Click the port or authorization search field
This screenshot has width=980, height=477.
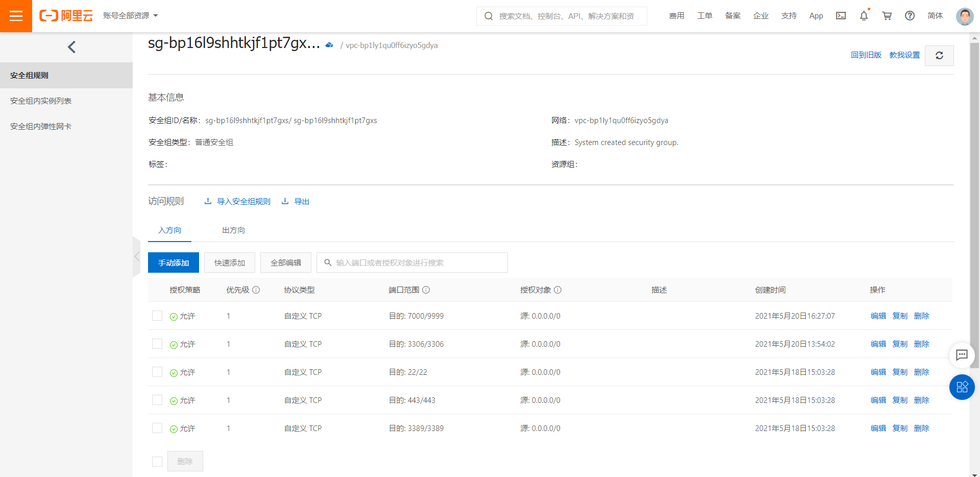pyautogui.click(x=413, y=263)
